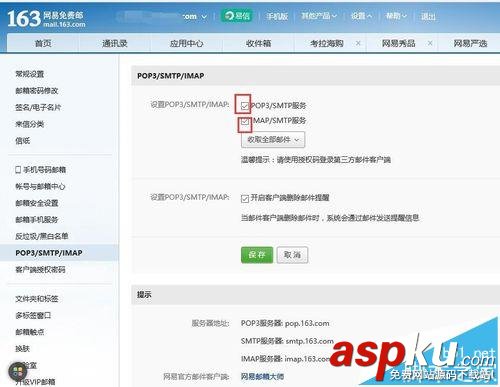Open the 收取全部邮件 dropdown
Screen dimensions: 500x387
pos(273,140)
